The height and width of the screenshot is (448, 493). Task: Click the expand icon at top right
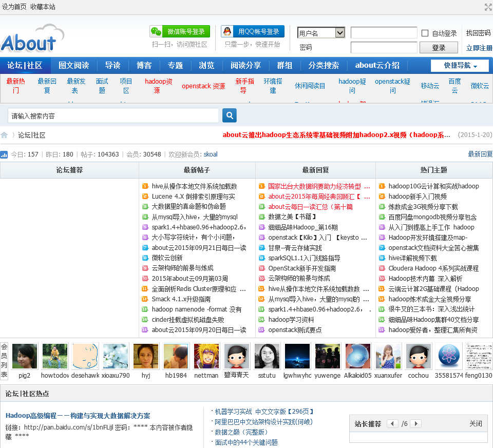click(488, 7)
